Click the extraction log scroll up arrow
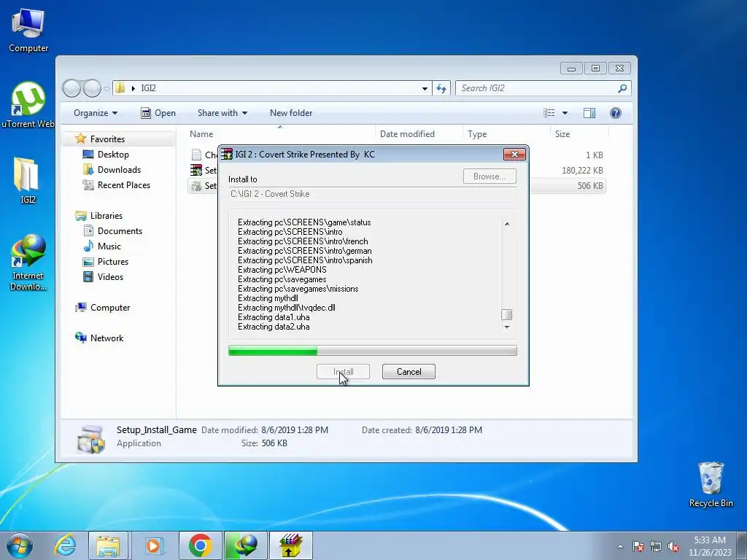Viewport: 747px width, 560px height. 507,224
